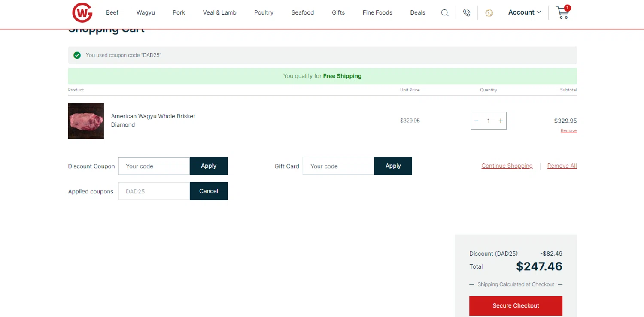Open the search magnifier icon
Screen dimensions: 644x317
coord(445,13)
